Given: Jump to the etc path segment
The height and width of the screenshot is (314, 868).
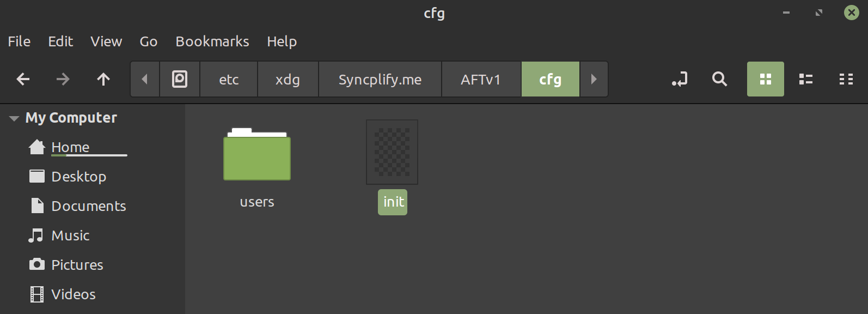Looking at the screenshot, I should (229, 79).
